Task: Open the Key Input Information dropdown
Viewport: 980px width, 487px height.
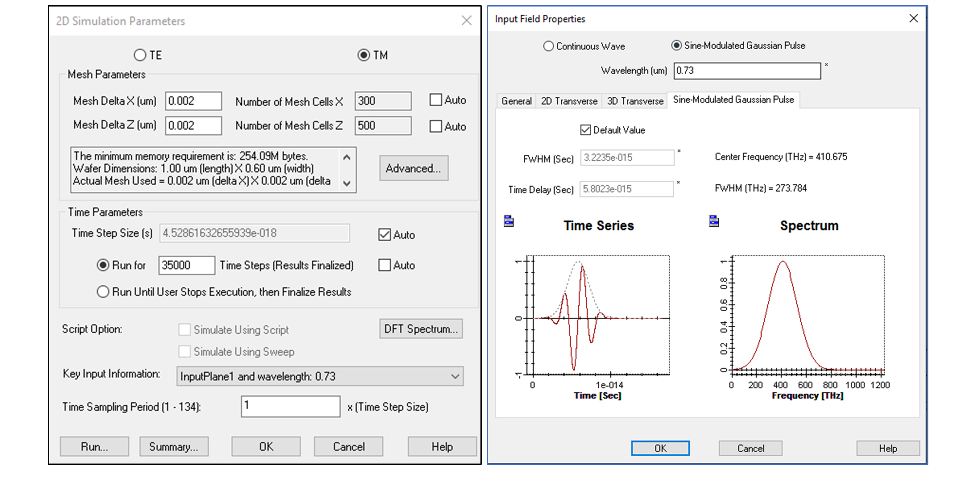Action: (320, 376)
